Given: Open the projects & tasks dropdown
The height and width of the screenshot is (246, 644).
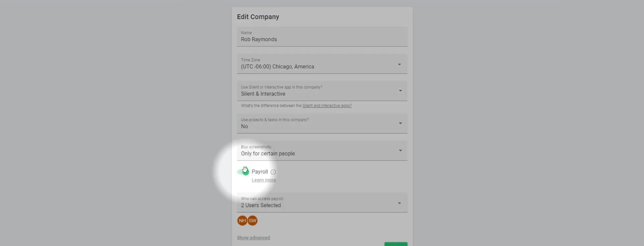Looking at the screenshot, I should click(x=322, y=123).
